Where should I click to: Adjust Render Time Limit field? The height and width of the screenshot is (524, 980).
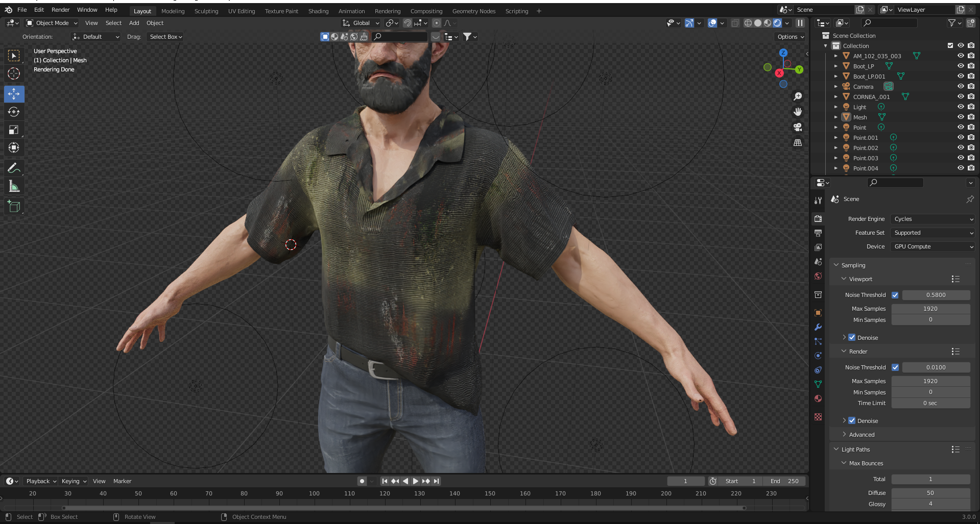[x=930, y=403]
